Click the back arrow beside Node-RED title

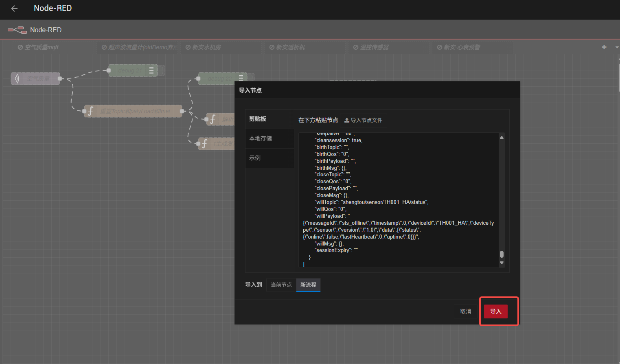(x=15, y=9)
